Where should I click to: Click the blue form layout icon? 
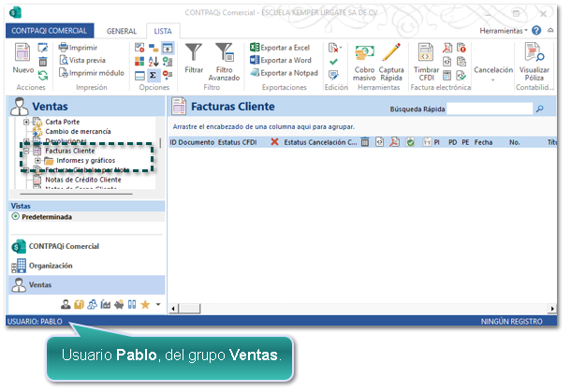(x=447, y=76)
